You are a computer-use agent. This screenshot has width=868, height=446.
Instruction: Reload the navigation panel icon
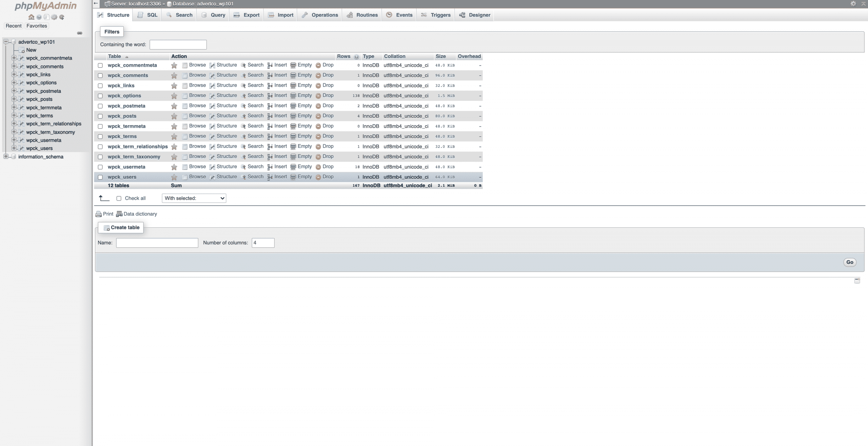pos(62,17)
